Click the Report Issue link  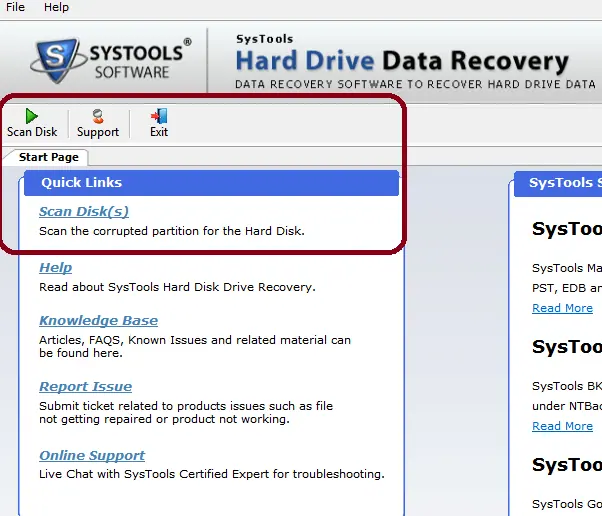(x=86, y=386)
